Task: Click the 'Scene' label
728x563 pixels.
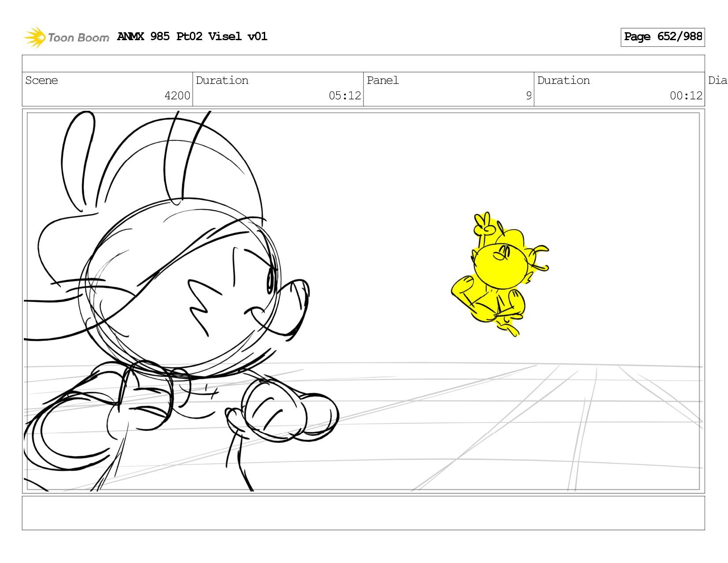Action: [41, 80]
